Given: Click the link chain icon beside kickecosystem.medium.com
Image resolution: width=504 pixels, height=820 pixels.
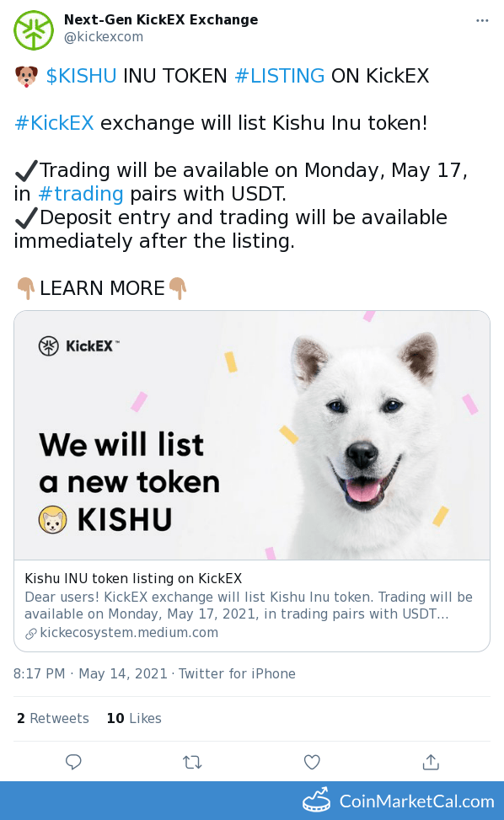Looking at the screenshot, I should click(30, 633).
